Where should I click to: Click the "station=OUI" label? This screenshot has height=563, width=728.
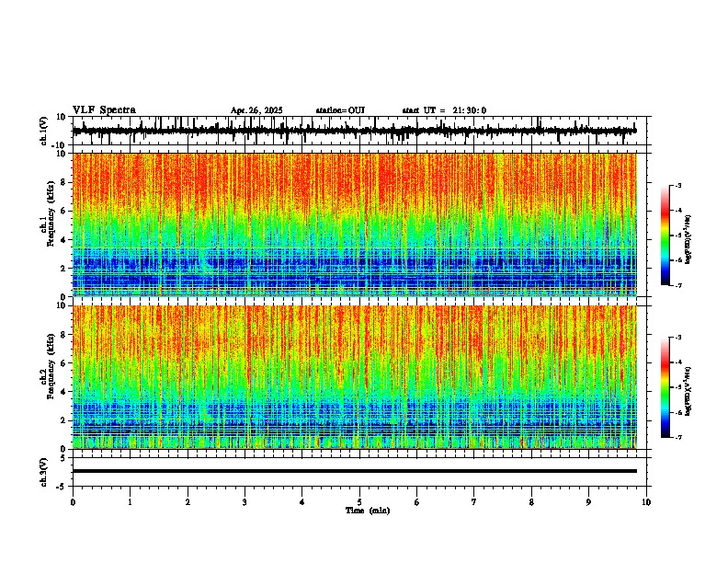click(x=340, y=110)
